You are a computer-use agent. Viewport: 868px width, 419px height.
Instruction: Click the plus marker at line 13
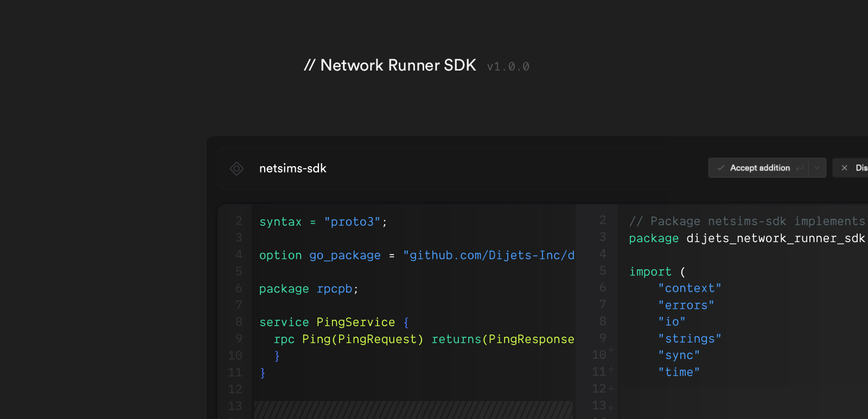(611, 408)
